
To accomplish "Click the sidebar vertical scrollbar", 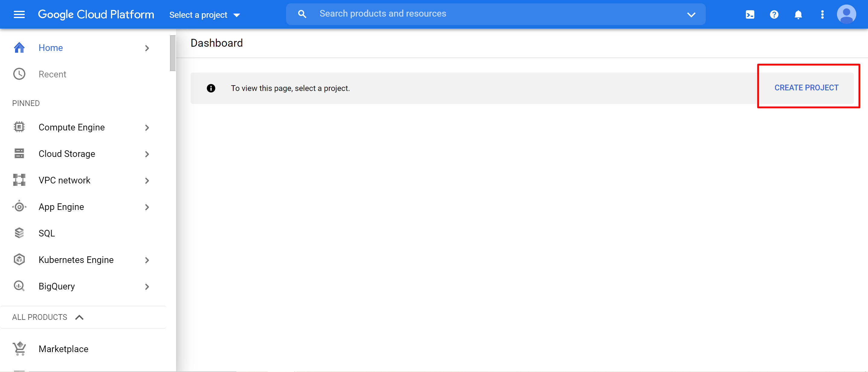I will (x=172, y=53).
